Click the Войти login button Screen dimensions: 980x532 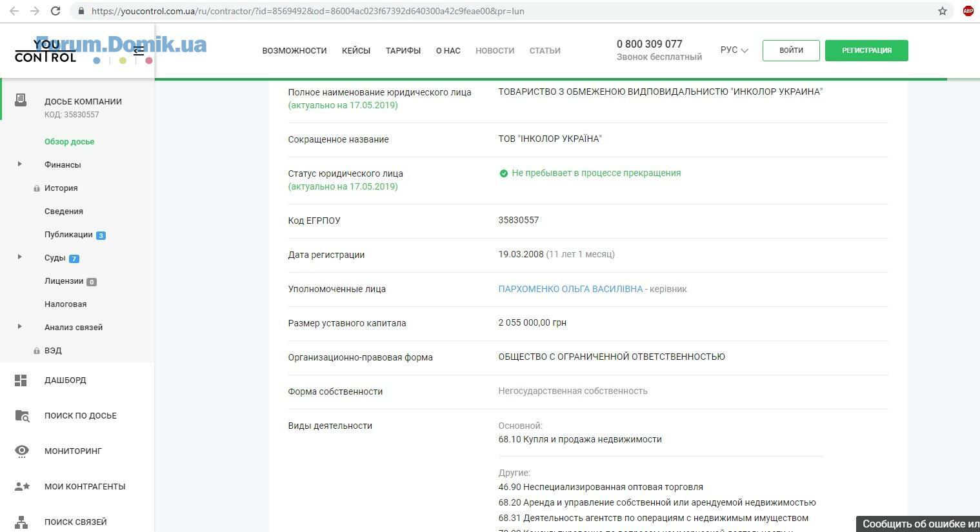791,50
